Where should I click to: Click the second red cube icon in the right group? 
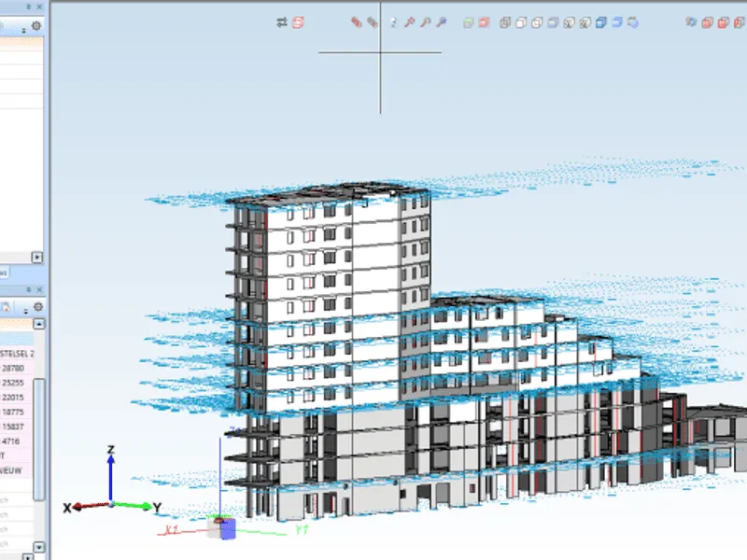723,22
